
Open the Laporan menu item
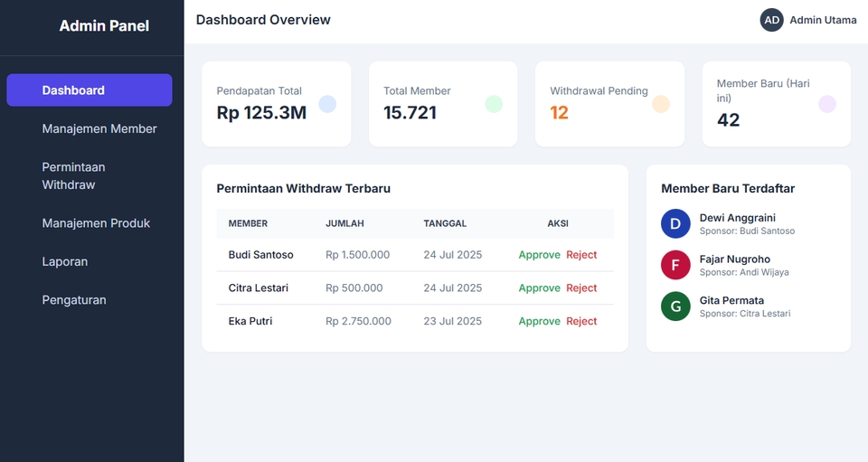point(65,261)
